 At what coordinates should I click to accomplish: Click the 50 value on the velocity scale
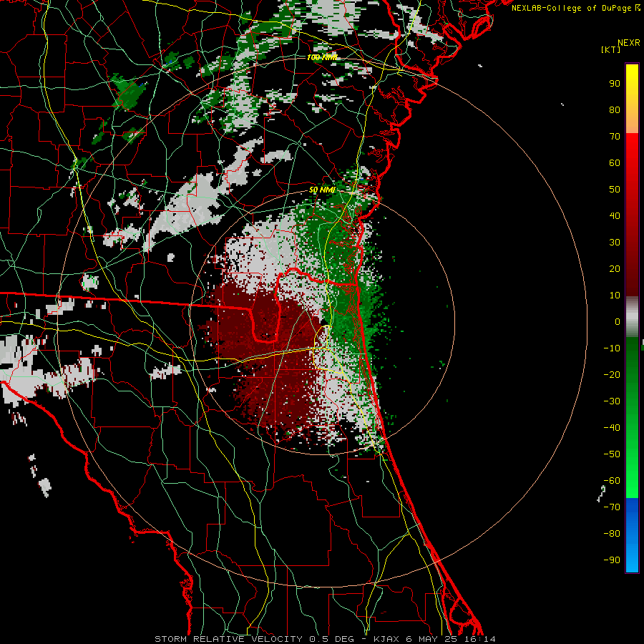point(615,190)
